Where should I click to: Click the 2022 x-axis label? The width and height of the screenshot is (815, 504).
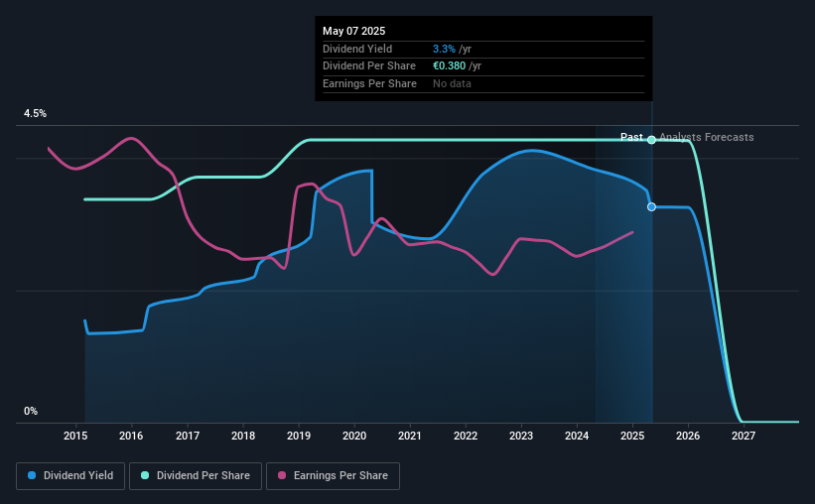tap(466, 436)
